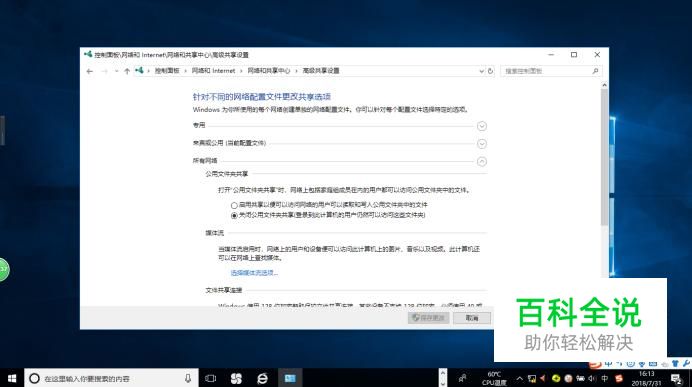This screenshot has height=387, width=692.
Task: Open the media streaming options link
Action: tap(254, 273)
